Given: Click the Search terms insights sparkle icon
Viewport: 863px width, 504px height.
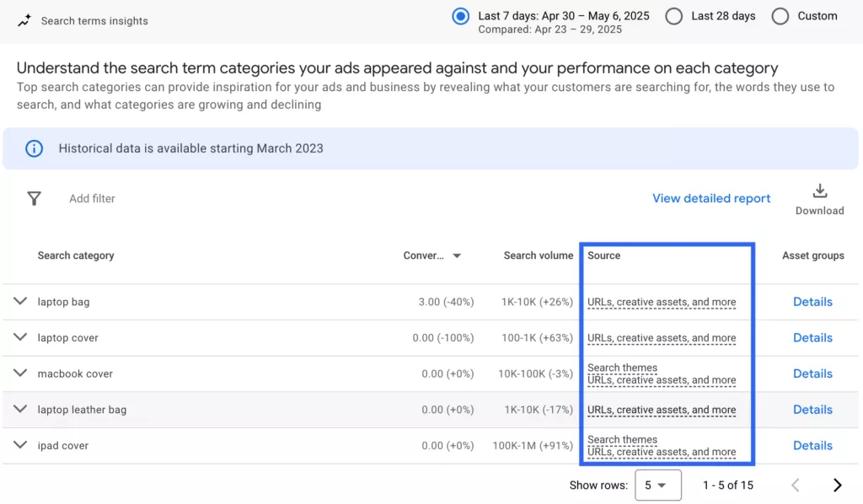Looking at the screenshot, I should tap(24, 21).
